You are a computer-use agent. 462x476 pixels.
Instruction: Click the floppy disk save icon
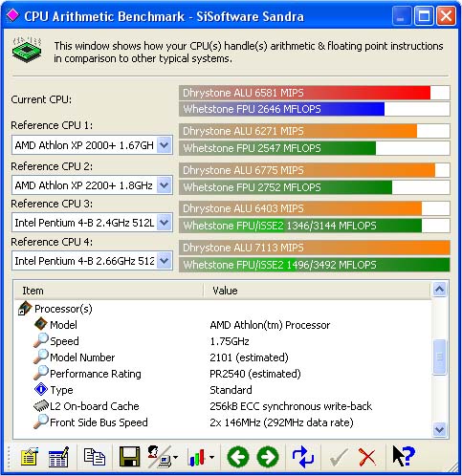click(129, 457)
